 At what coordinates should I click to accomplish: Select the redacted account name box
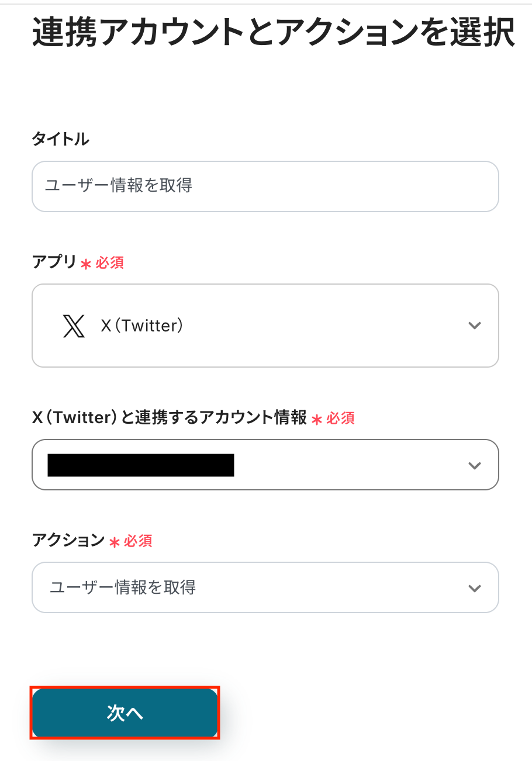(x=141, y=465)
